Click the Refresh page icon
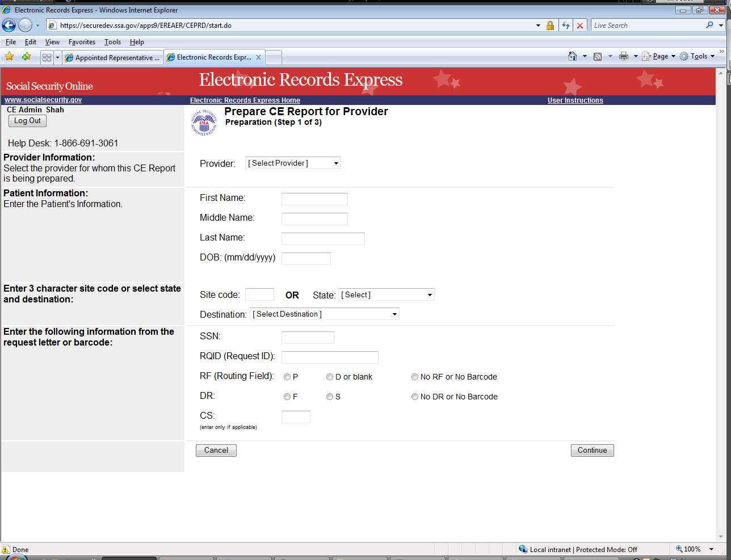 click(566, 26)
